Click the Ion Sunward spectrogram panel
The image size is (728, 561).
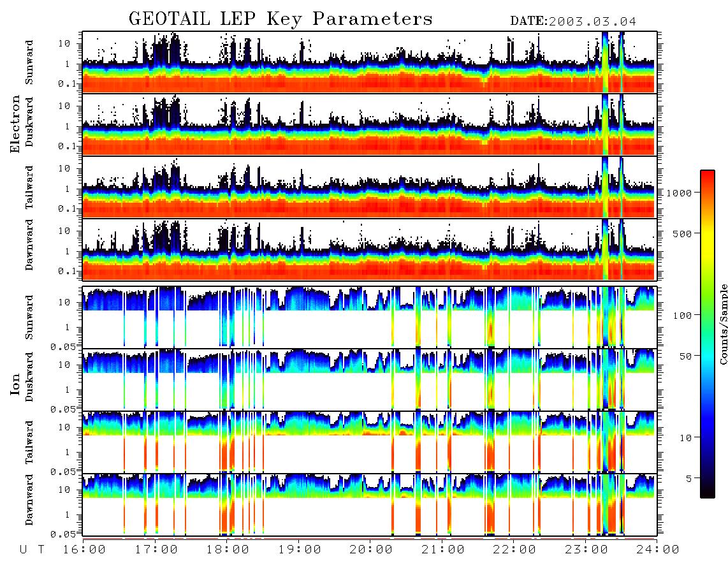click(370, 317)
